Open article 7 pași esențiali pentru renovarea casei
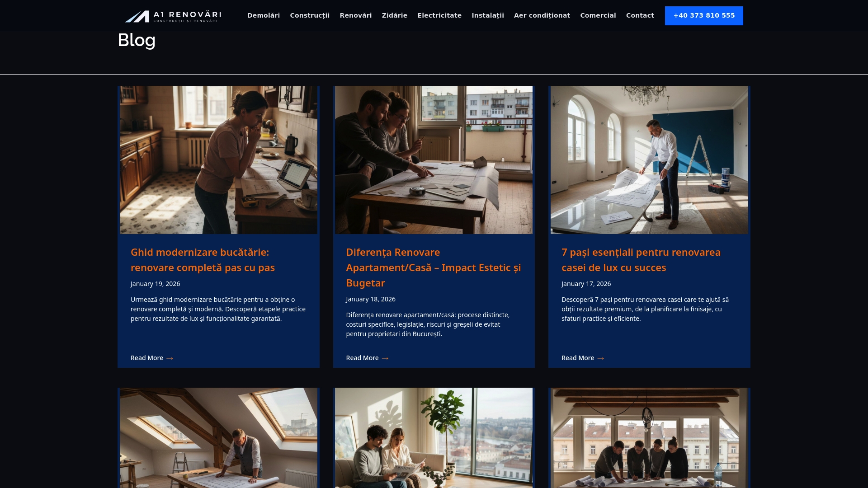The height and width of the screenshot is (488, 868). click(x=641, y=260)
